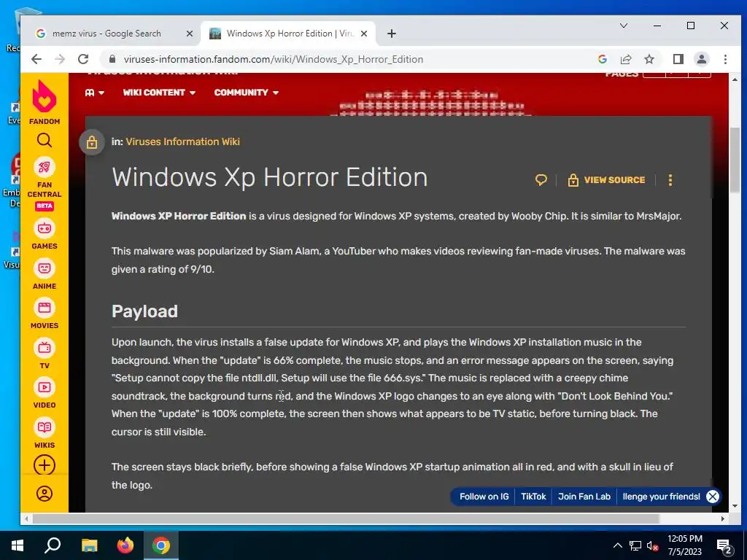Image resolution: width=747 pixels, height=560 pixels.
Task: Open the user profile icon in sidebar
Action: [44, 494]
